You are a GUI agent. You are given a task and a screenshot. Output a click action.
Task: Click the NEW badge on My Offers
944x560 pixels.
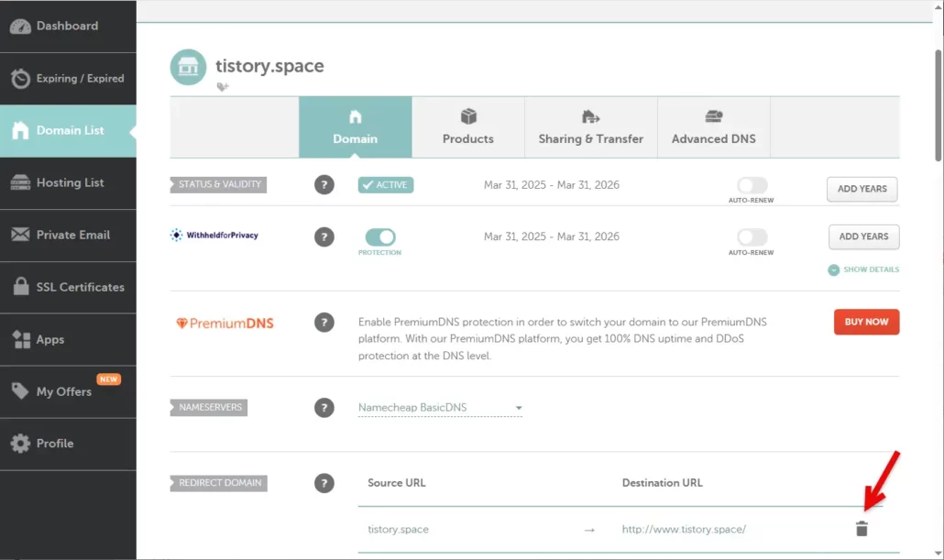pyautogui.click(x=108, y=379)
